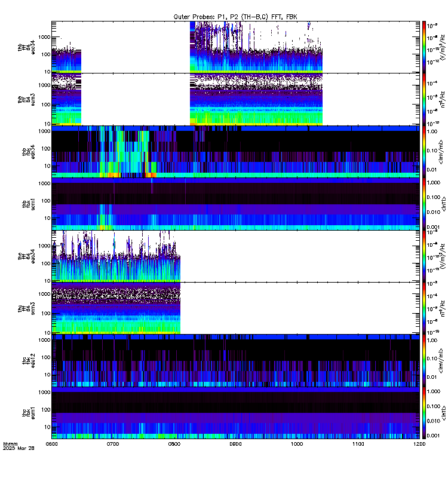The width and height of the screenshot is (448, 478).
Task: Select the 'thb fff 64 eac34' panel label
Action: pos(26,47)
